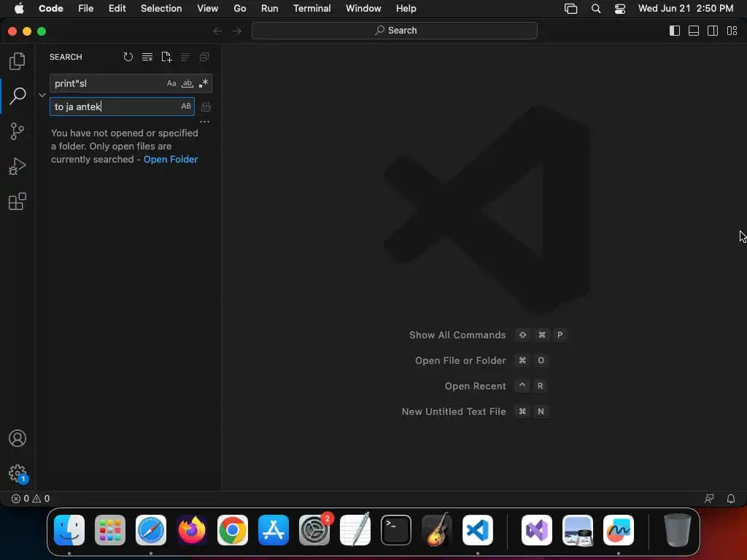
Task: Collapse the replace field chevron
Action: (x=42, y=95)
